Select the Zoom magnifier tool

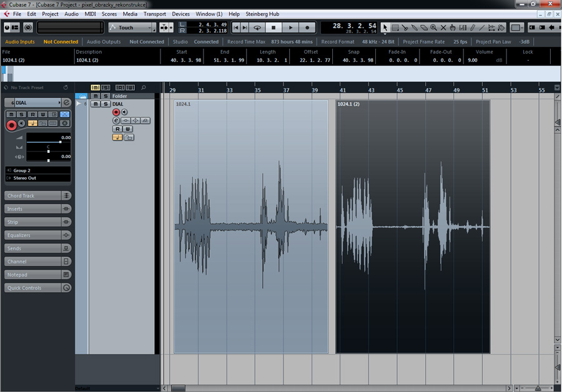click(x=433, y=27)
